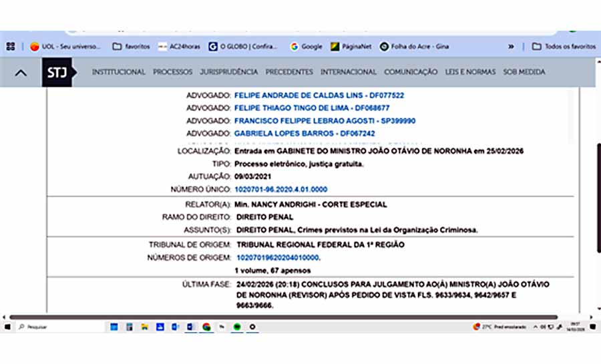Expand the Todos os favoritos folder
The image size is (601, 364).
click(564, 47)
